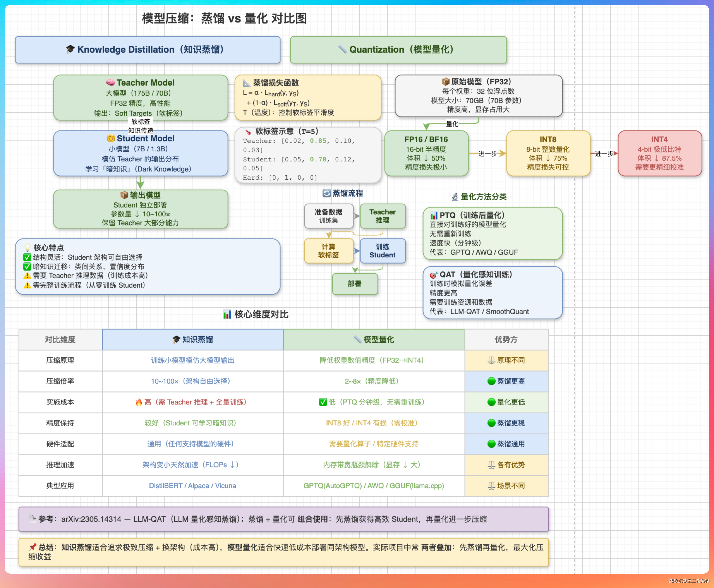
Task: Click the lightbulb icon beside 核心特点
Action: tap(27, 248)
